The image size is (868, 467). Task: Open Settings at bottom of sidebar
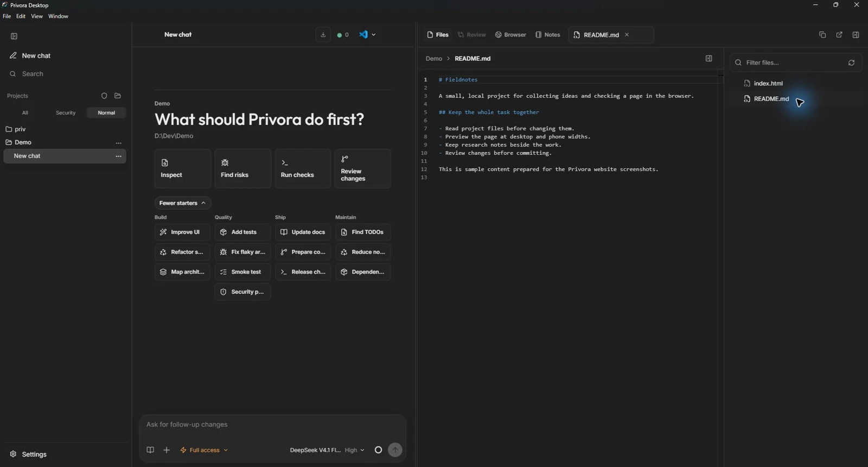pyautogui.click(x=28, y=455)
